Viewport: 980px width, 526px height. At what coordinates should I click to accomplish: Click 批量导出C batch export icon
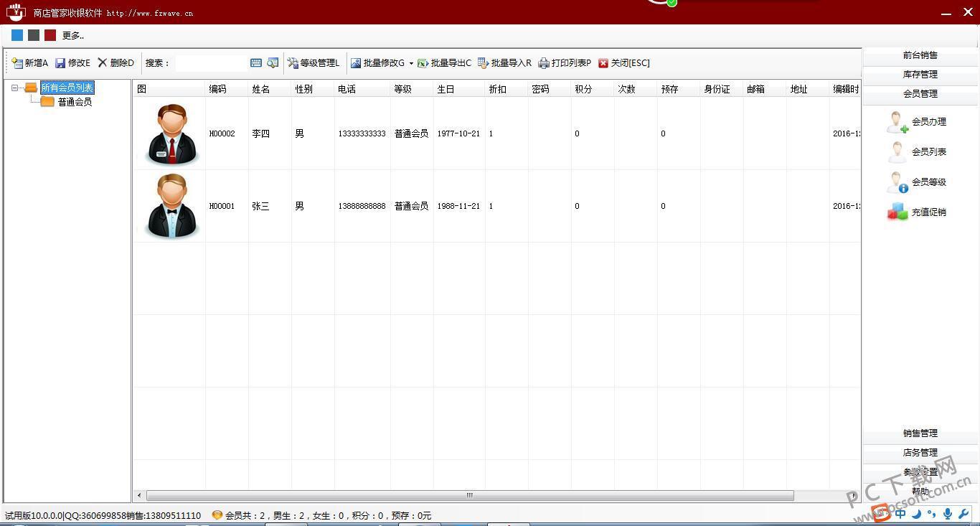pos(423,63)
